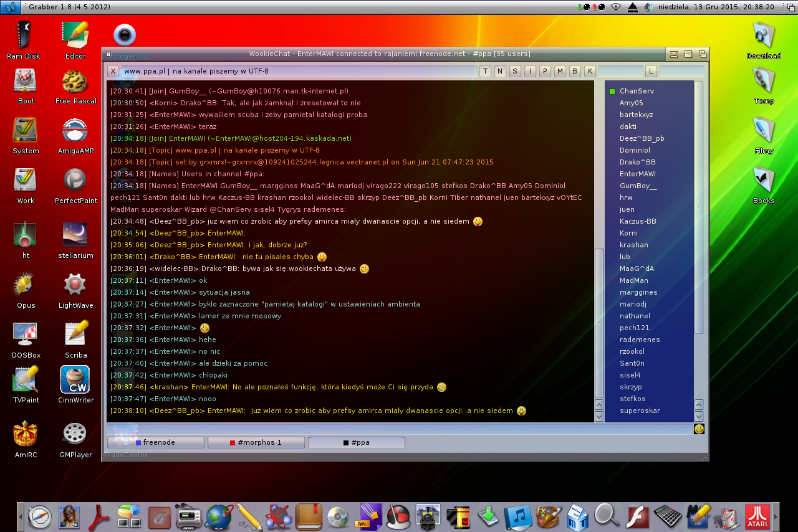Open the PDF reader icon in dock
The height and width of the screenshot is (532, 798).
point(99,517)
